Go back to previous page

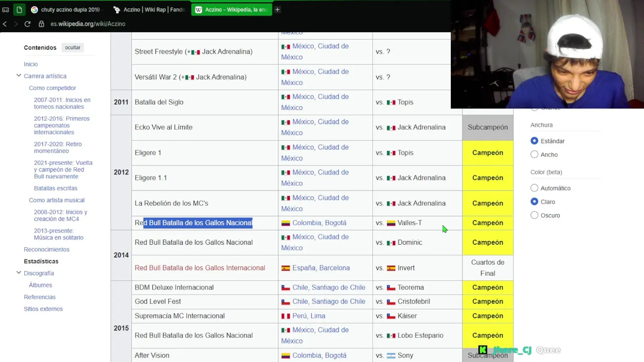pos(5,24)
